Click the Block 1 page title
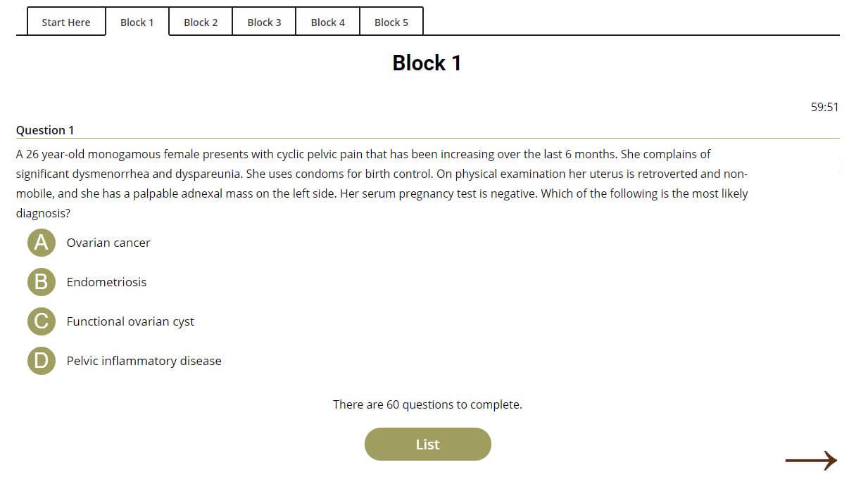The height and width of the screenshot is (486, 868). point(427,63)
